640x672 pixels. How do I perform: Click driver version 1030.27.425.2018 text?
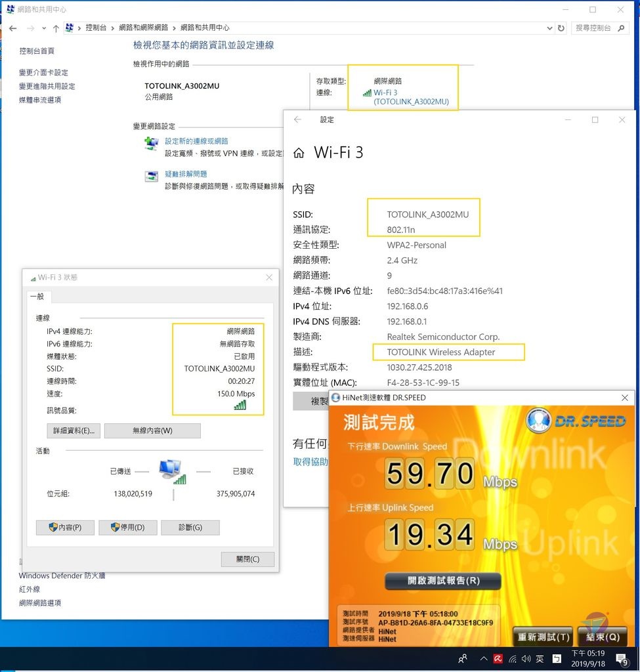419,367
